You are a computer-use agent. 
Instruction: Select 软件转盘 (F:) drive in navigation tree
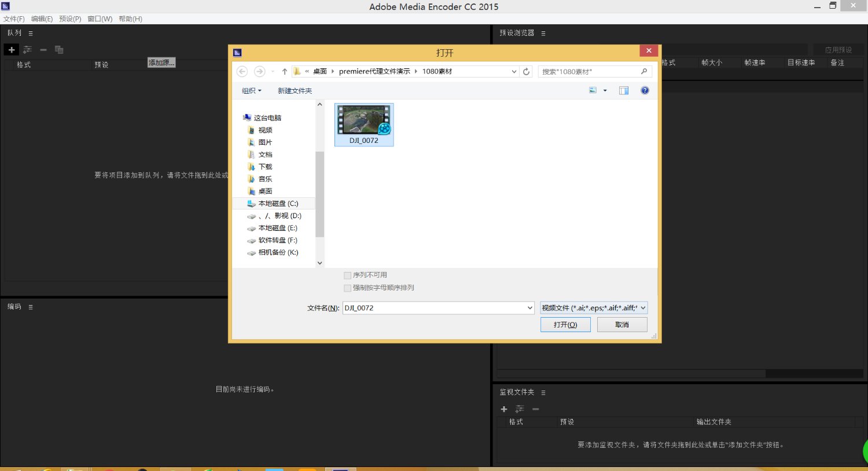coord(278,240)
